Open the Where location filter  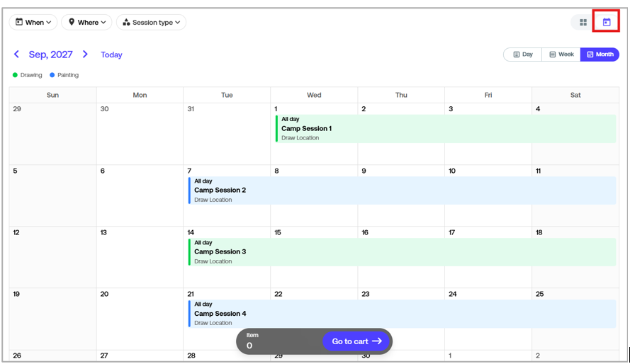pyautogui.click(x=86, y=22)
